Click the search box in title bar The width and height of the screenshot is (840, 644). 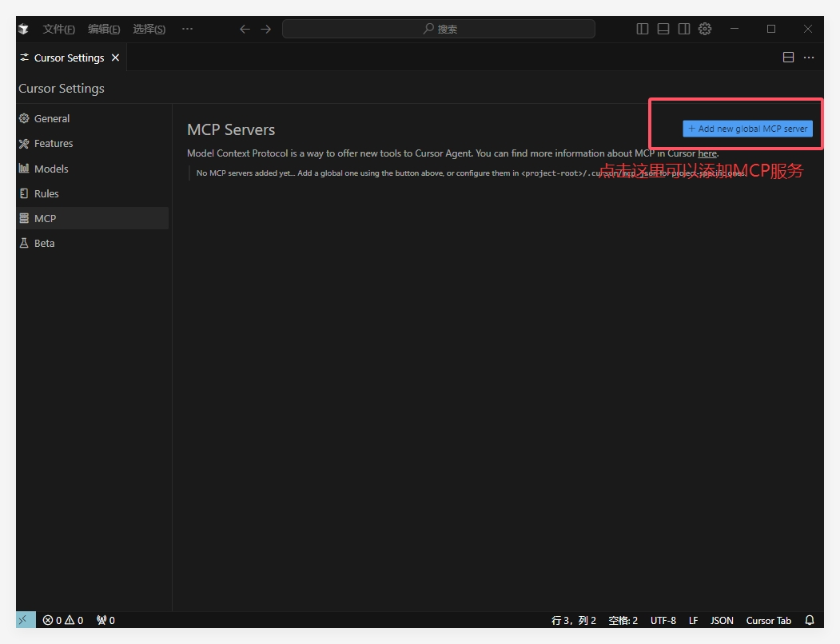438,29
